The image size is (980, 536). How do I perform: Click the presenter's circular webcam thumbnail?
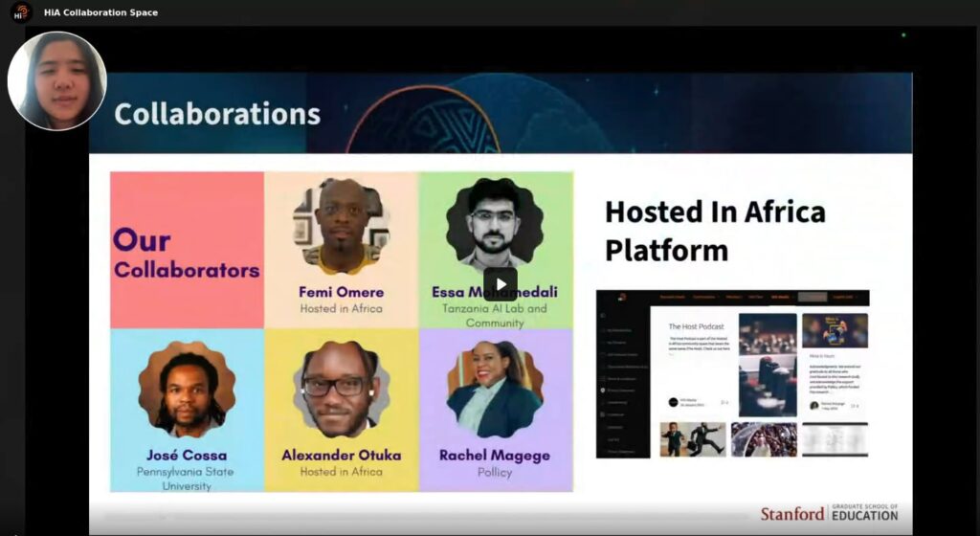pyautogui.click(x=56, y=80)
